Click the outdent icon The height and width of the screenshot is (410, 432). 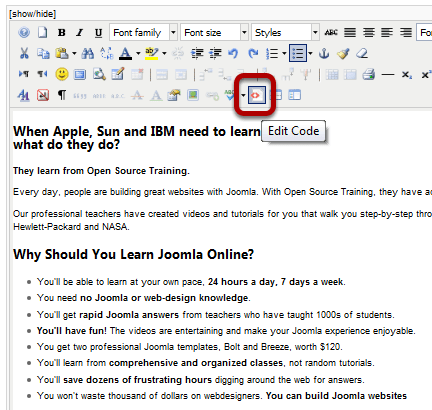pos(197,53)
